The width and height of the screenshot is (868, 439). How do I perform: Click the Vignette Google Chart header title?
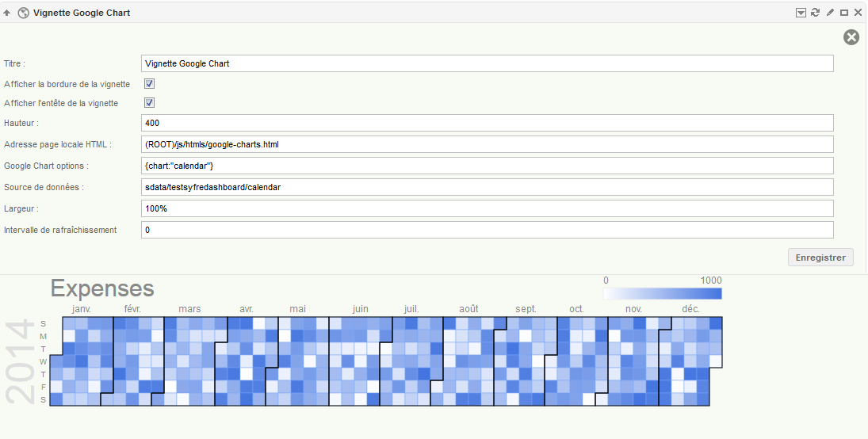pos(82,13)
